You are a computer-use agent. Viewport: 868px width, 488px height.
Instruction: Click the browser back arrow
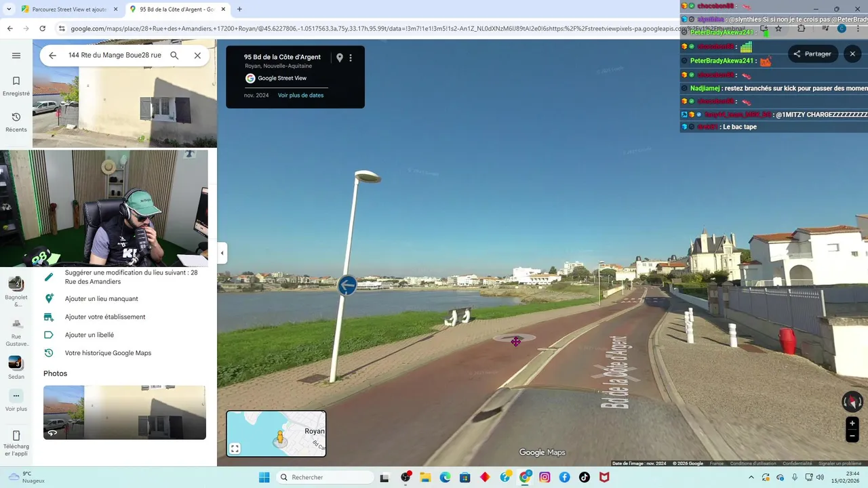pos(9,28)
